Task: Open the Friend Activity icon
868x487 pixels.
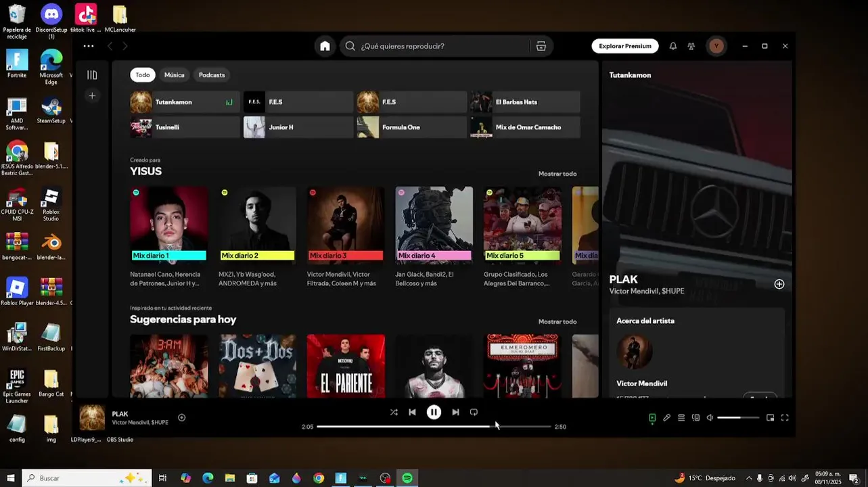Action: click(691, 46)
